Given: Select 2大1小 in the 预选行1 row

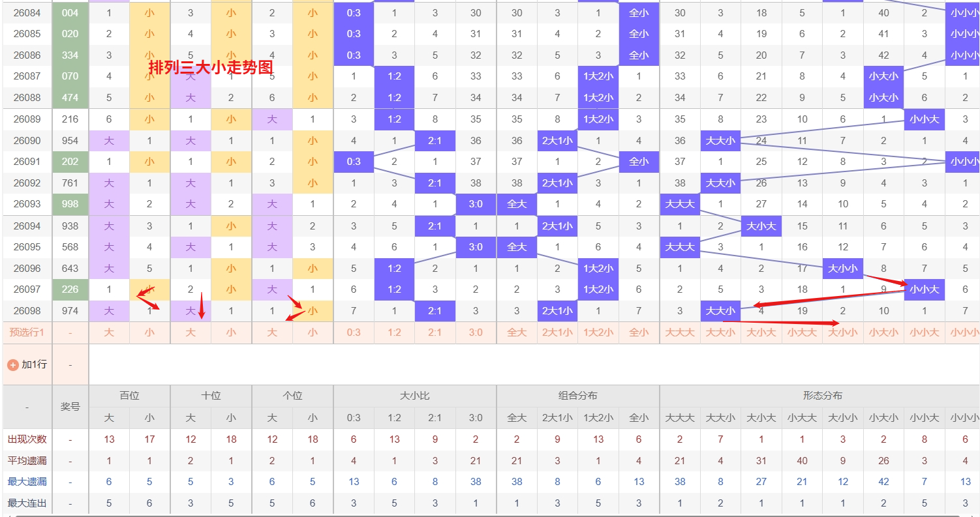Looking at the screenshot, I should point(557,332).
